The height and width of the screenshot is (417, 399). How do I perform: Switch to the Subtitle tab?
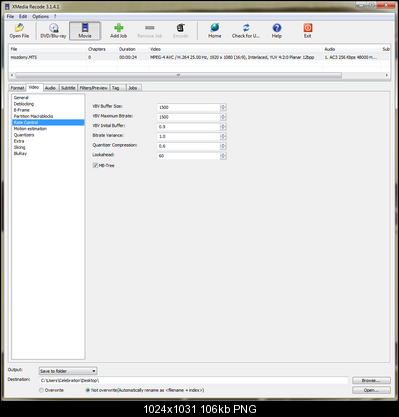[68, 88]
